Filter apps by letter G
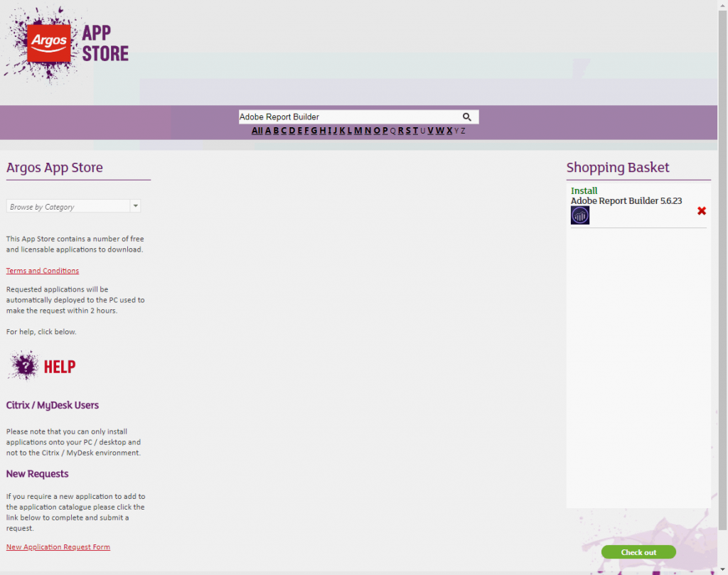Screen dimensions: 728x575 [314, 131]
